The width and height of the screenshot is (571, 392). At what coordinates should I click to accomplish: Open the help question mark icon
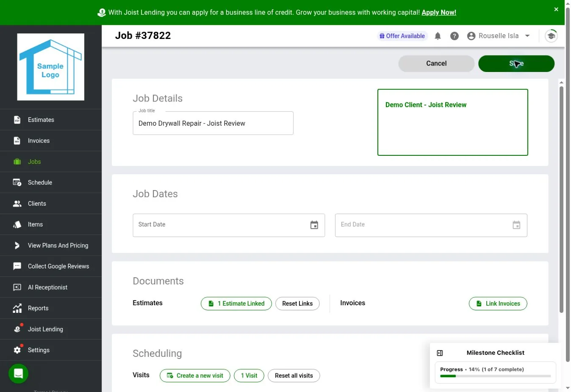tap(455, 36)
